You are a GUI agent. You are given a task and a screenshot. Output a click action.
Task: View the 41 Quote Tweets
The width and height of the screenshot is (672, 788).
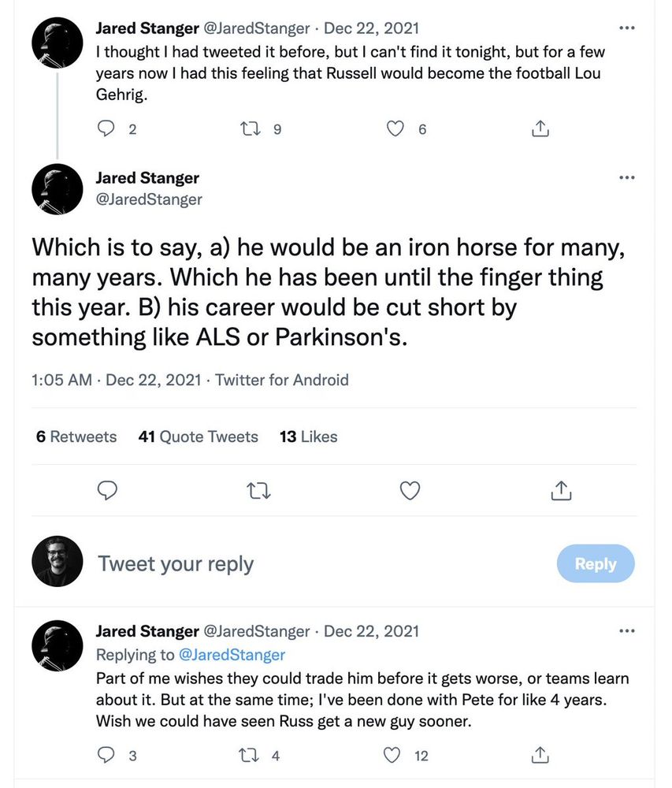(198, 437)
